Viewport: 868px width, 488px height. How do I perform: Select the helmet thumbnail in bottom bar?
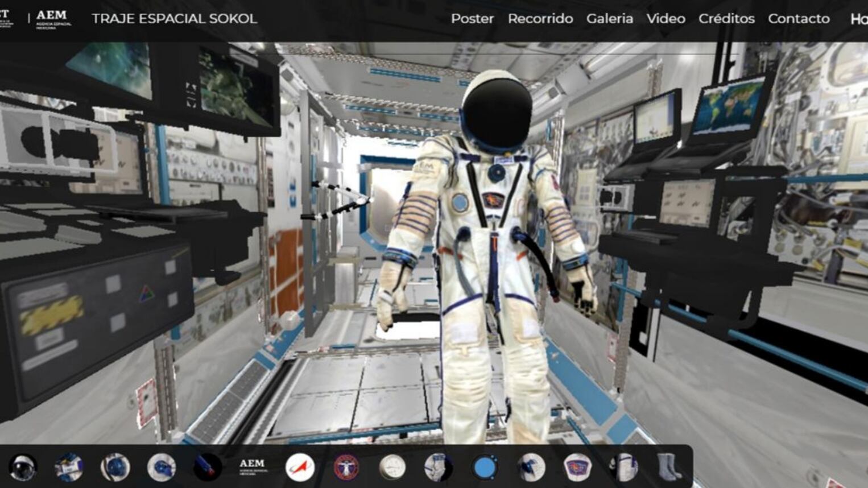point(23,468)
